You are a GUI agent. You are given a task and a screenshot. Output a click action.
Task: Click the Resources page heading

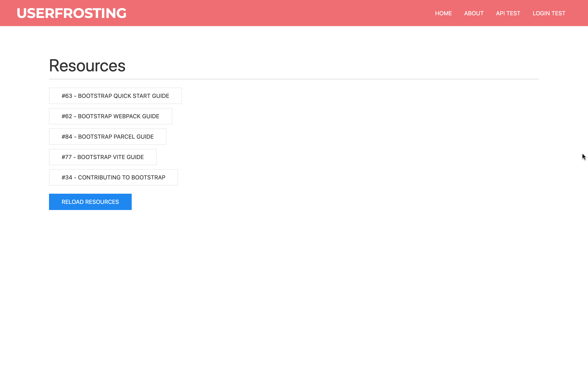87,65
